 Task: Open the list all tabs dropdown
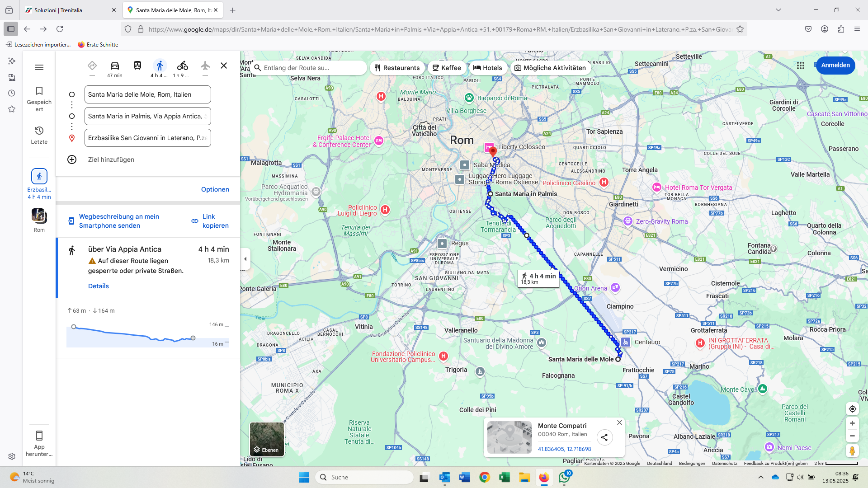tap(778, 10)
